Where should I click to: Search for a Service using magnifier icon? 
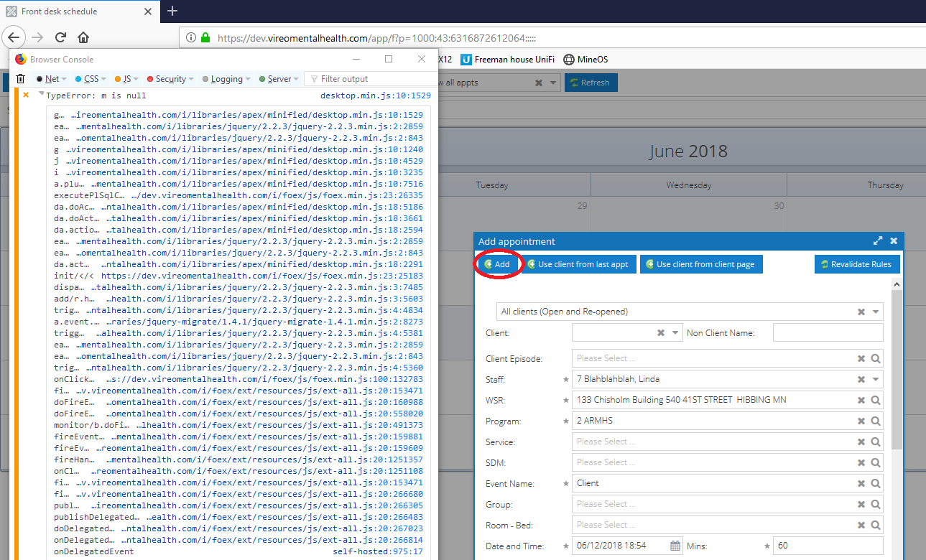(876, 442)
